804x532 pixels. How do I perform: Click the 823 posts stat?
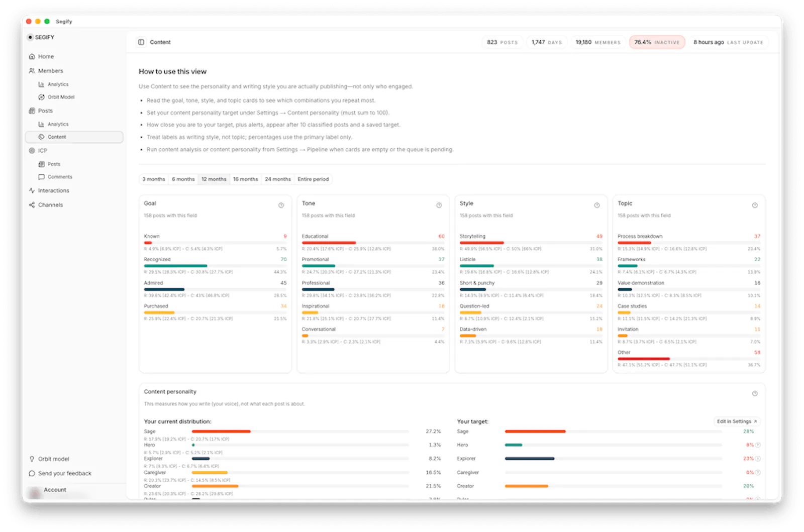[x=502, y=42]
